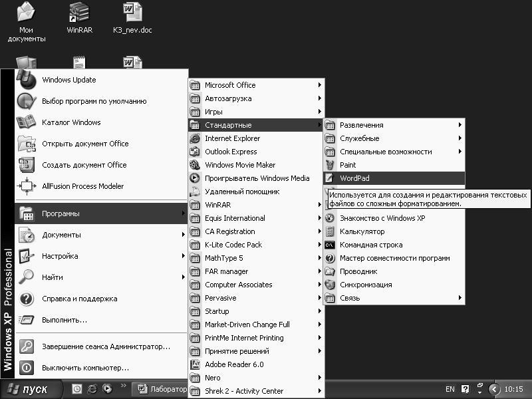Click the Мастер совместимости программ entry
This screenshot has width=532, height=399.
point(394,258)
